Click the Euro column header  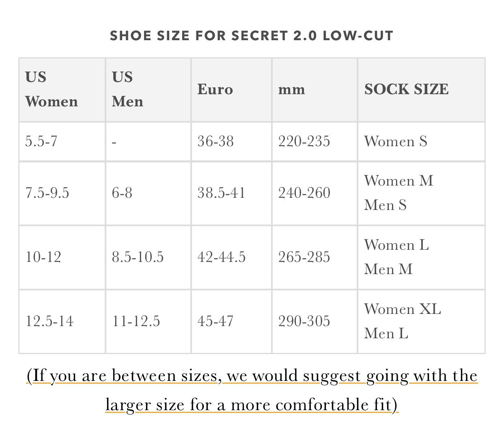pos(215,89)
